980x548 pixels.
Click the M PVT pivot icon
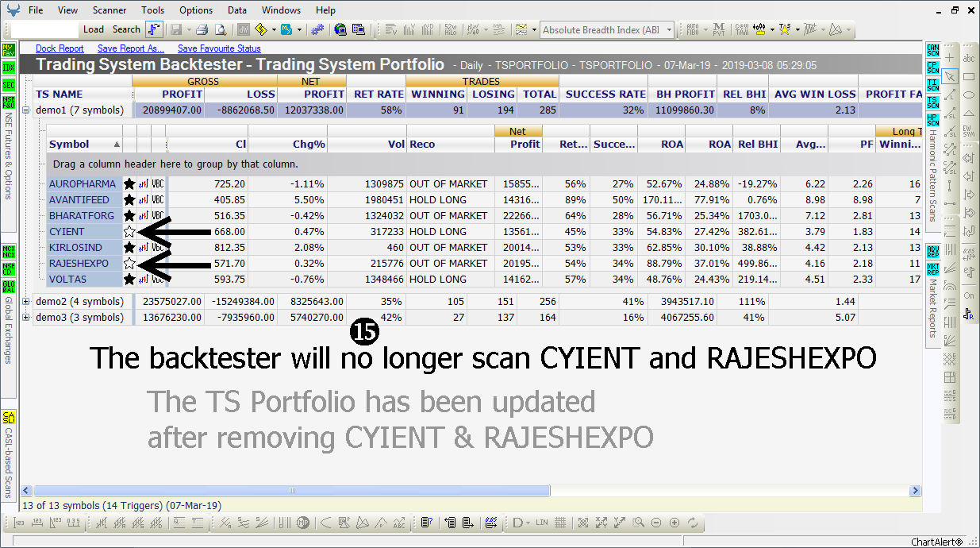coord(718,29)
